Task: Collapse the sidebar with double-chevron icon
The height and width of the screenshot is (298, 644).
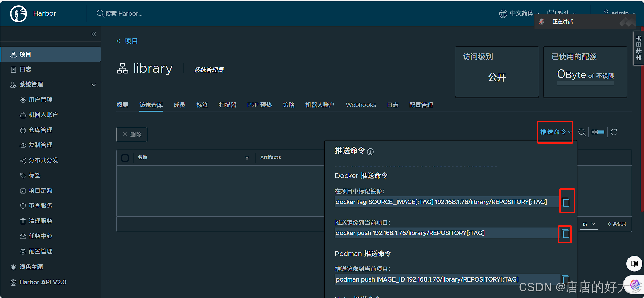Action: (x=94, y=34)
